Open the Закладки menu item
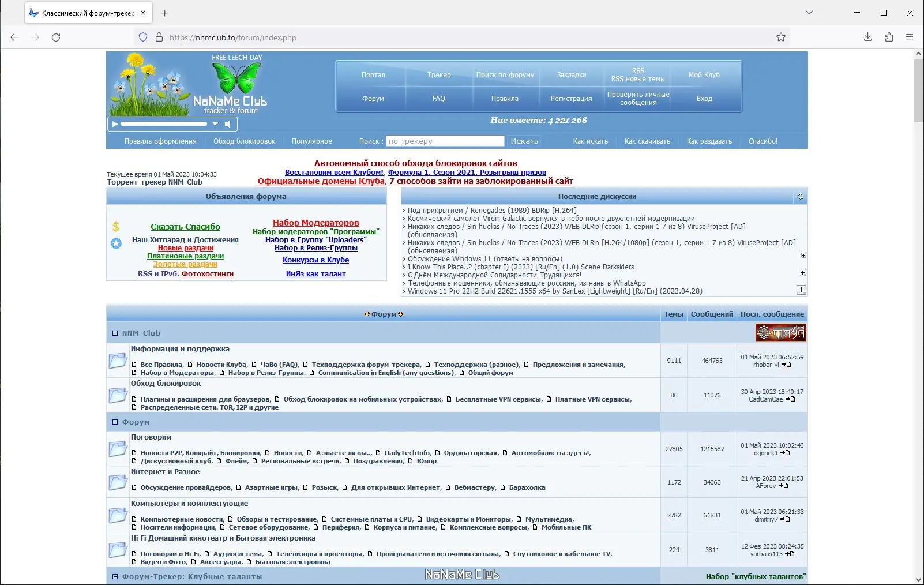924x585 pixels. (x=572, y=75)
